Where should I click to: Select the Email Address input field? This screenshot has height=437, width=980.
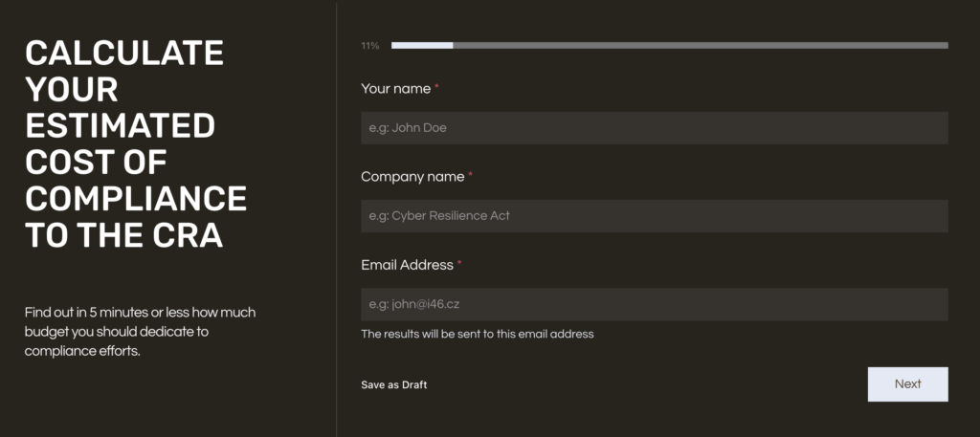click(654, 304)
